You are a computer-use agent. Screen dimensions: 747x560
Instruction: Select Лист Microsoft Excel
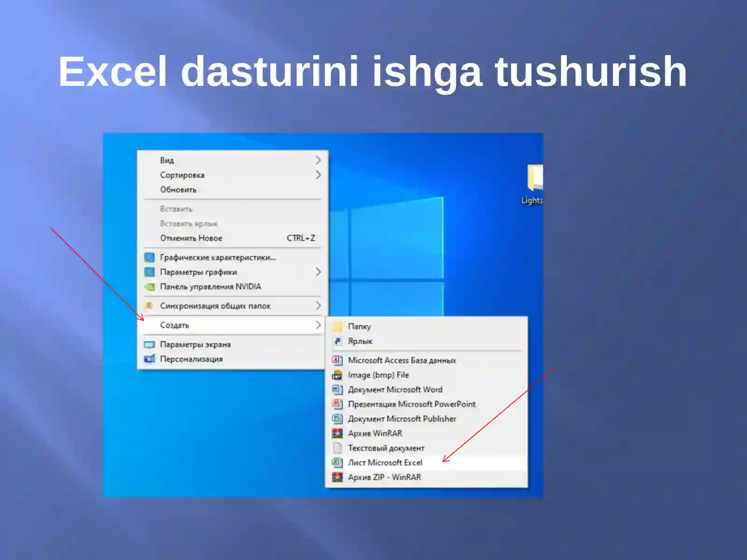(x=426, y=462)
